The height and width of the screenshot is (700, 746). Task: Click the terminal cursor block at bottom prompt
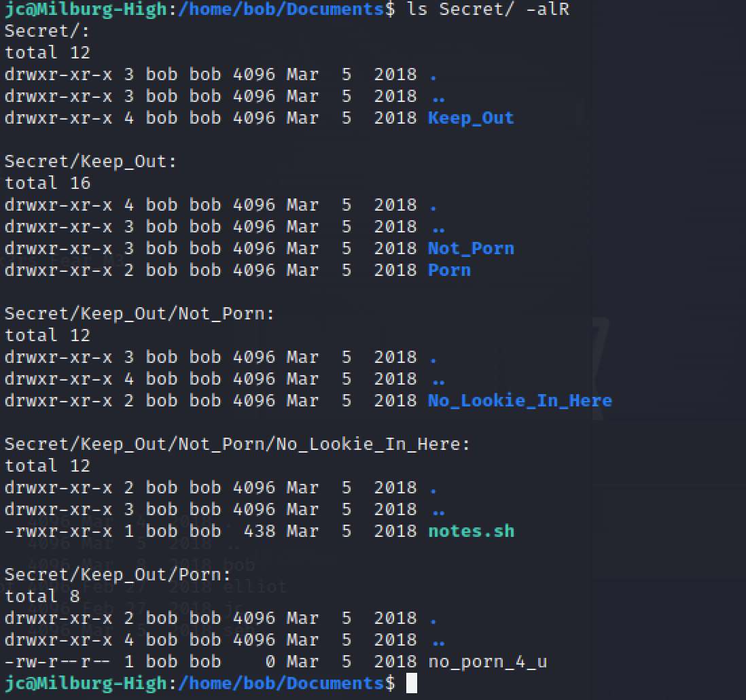412,683
